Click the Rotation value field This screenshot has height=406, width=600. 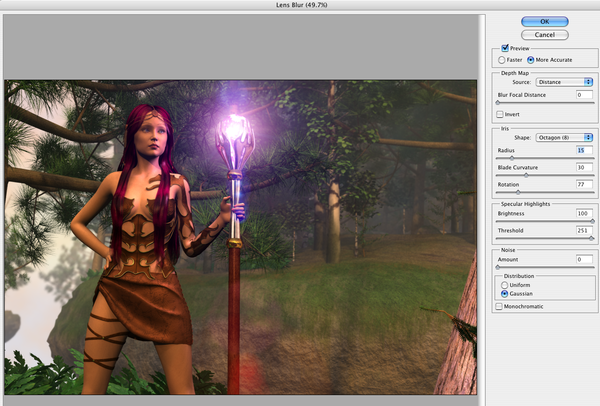pos(584,184)
